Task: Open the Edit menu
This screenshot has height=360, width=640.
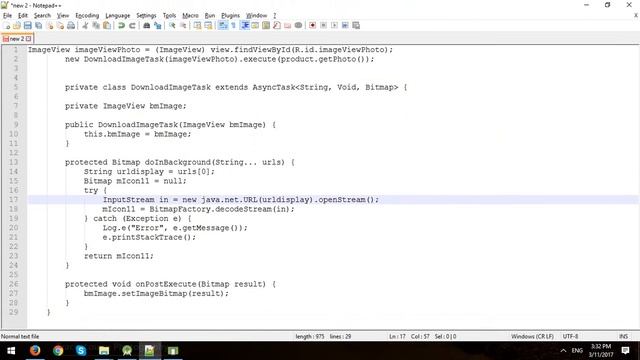Action: 23,16
